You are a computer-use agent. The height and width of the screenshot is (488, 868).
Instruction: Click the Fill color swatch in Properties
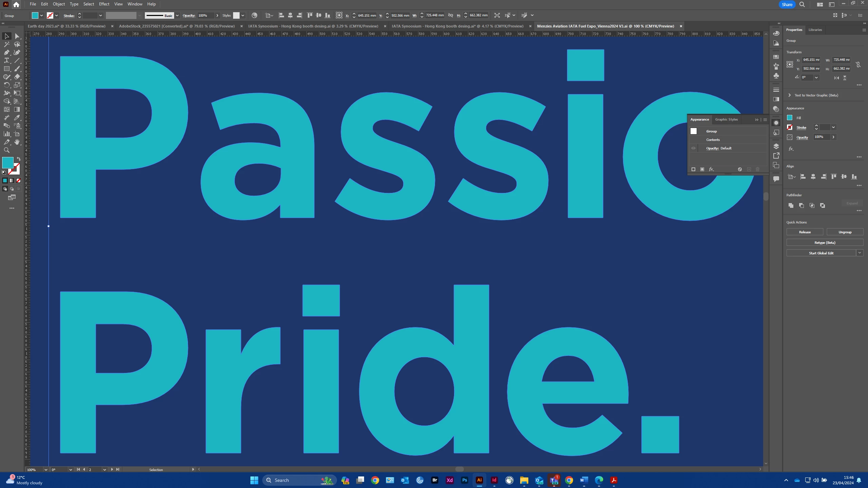pyautogui.click(x=790, y=118)
